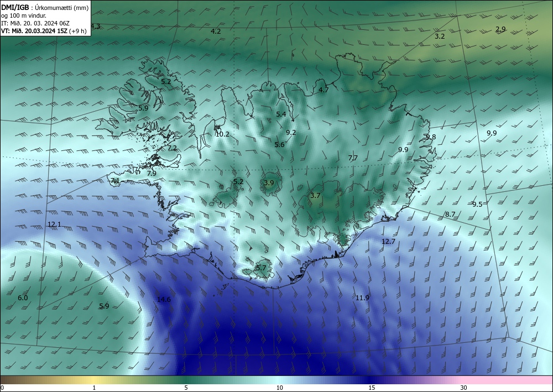Click the 'VT: Mið. 20.03.2024 15Z (+9 h)' line
Image resolution: width=553 pixels, height=392 pixels.
tap(44, 31)
